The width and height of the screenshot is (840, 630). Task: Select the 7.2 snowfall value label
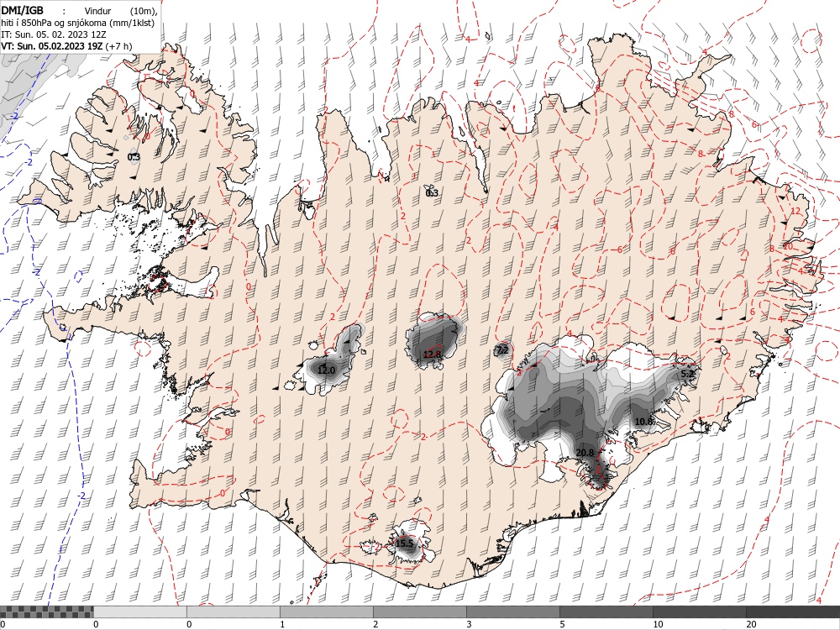(x=502, y=351)
